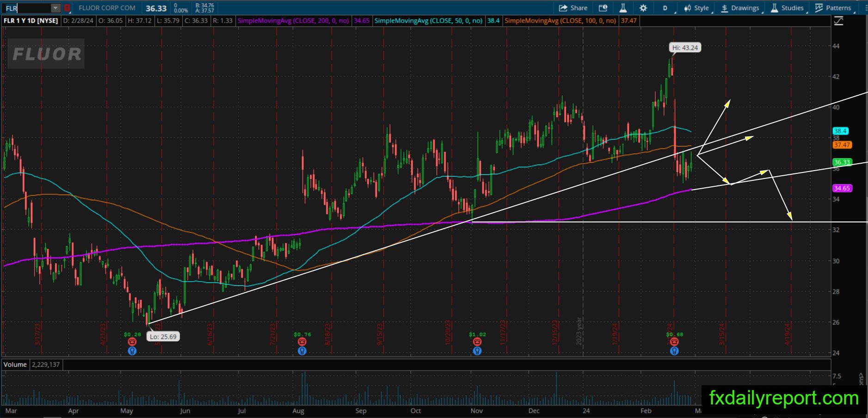The width and height of the screenshot is (868, 418).
Task: Click the red earnings phone icon under $0.68
Action: [x=674, y=342]
